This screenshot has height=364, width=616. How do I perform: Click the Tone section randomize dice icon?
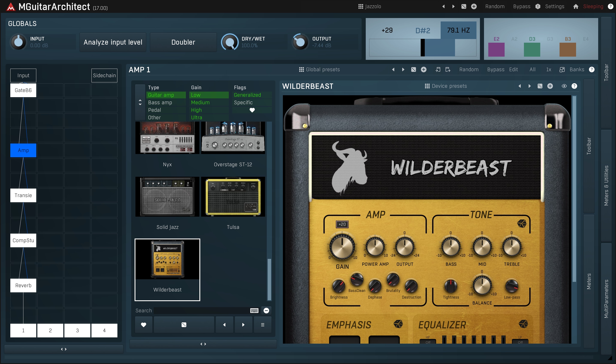click(522, 224)
